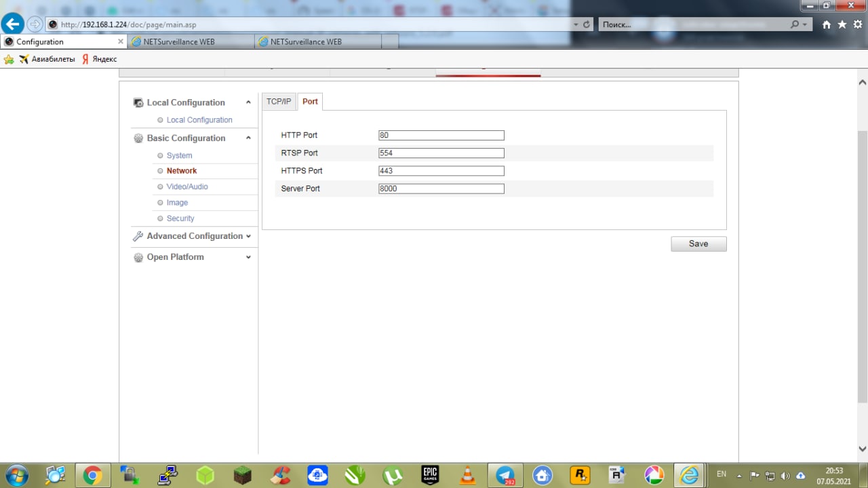Click the Поиск search field
Image resolution: width=868 pixels, height=488 pixels.
point(692,24)
